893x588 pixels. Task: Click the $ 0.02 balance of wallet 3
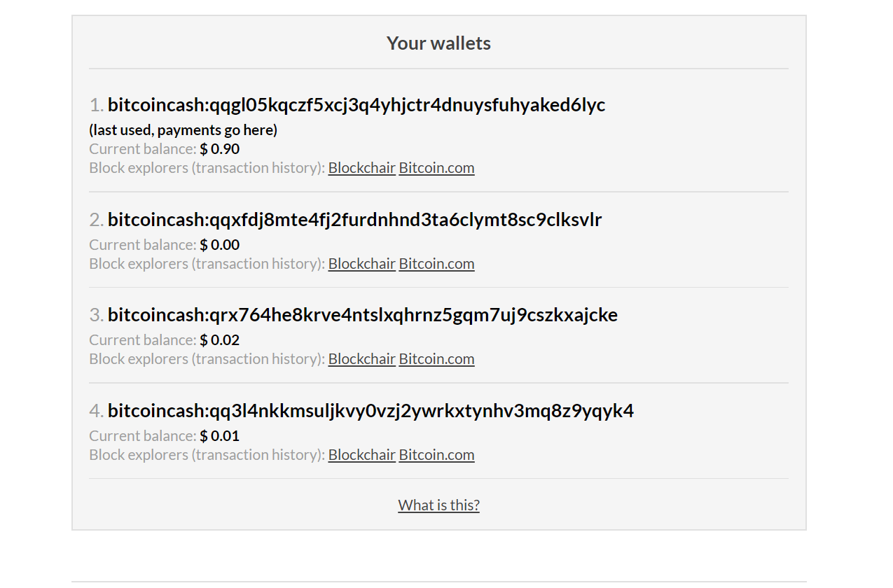(220, 340)
